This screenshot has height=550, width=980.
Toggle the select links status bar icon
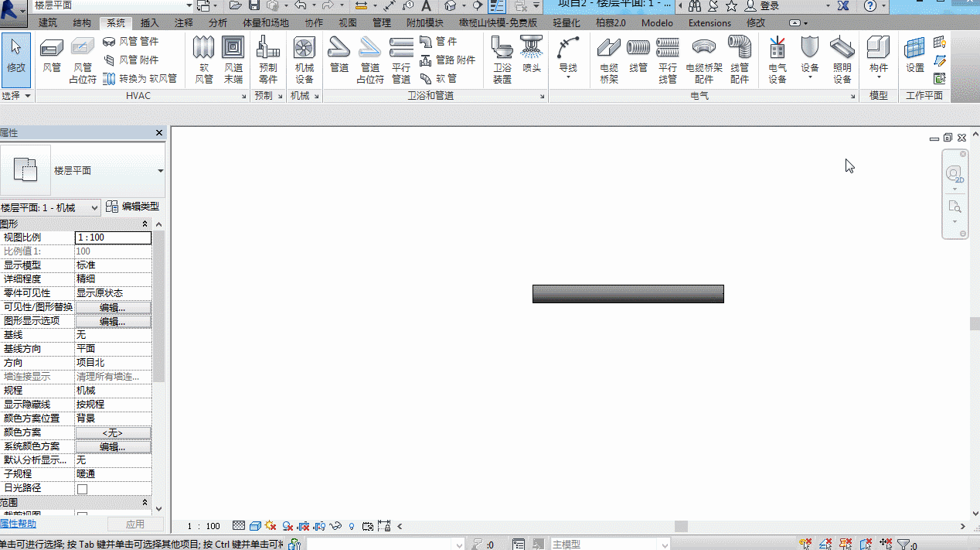coord(805,545)
